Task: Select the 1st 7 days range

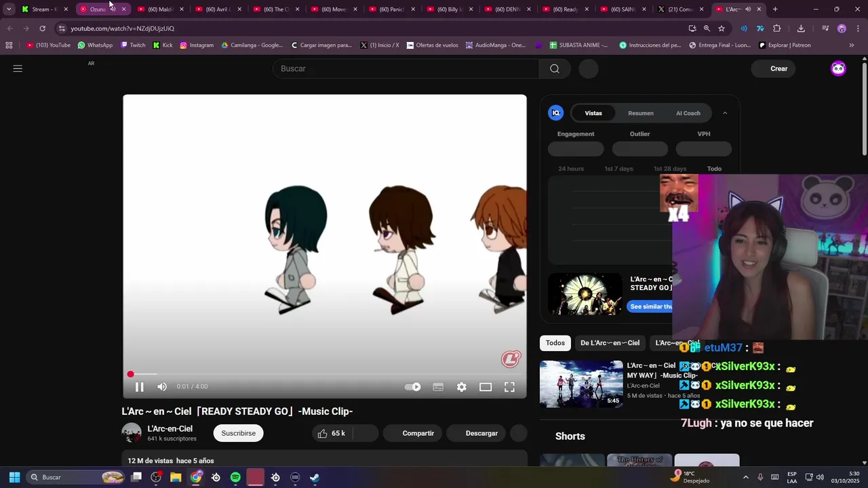Action: point(618,169)
